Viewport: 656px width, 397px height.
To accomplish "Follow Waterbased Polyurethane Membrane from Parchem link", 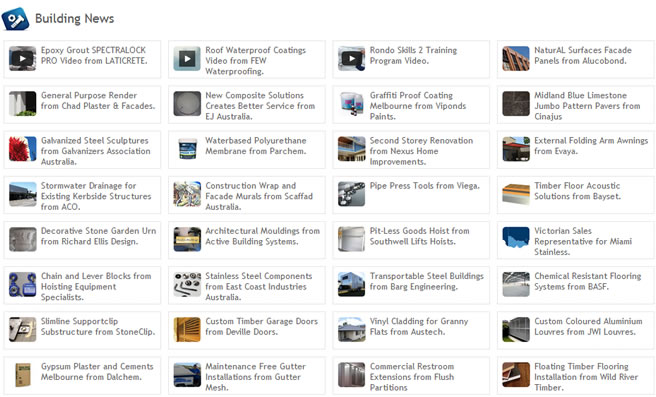I will (x=256, y=146).
